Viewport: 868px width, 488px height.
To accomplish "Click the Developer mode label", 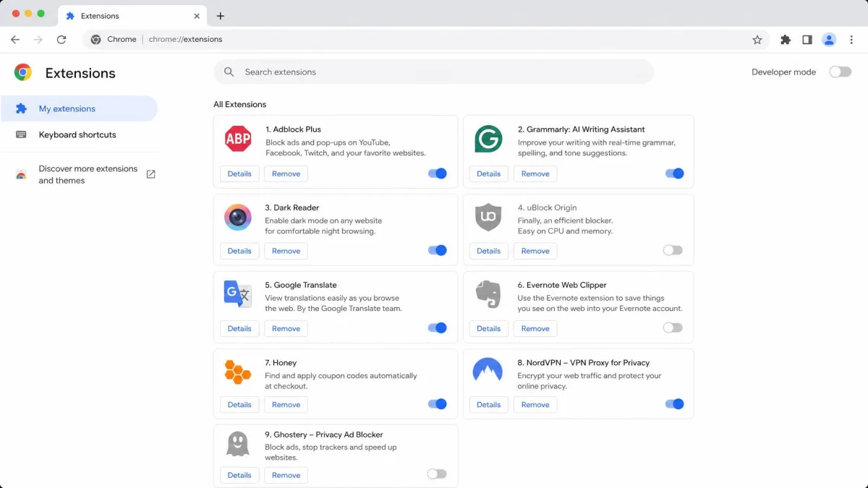I will click(783, 72).
